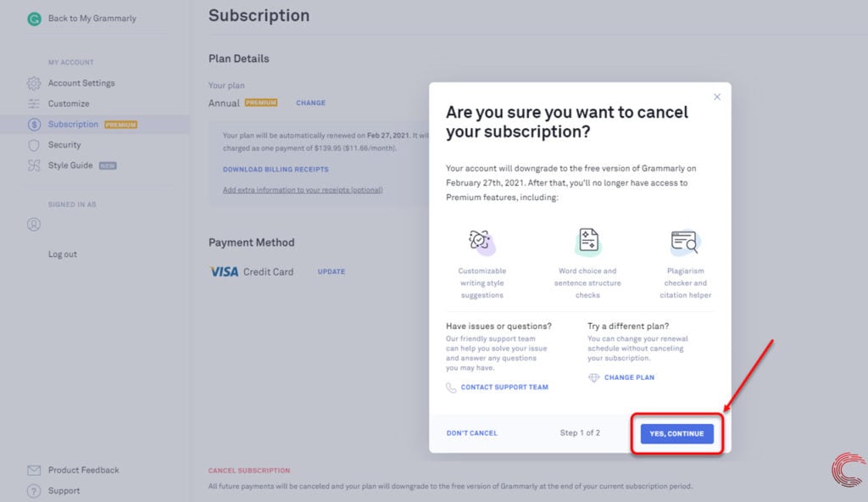The image size is (868, 502).
Task: Click the Product Feedback envelope icon
Action: [x=34, y=470]
